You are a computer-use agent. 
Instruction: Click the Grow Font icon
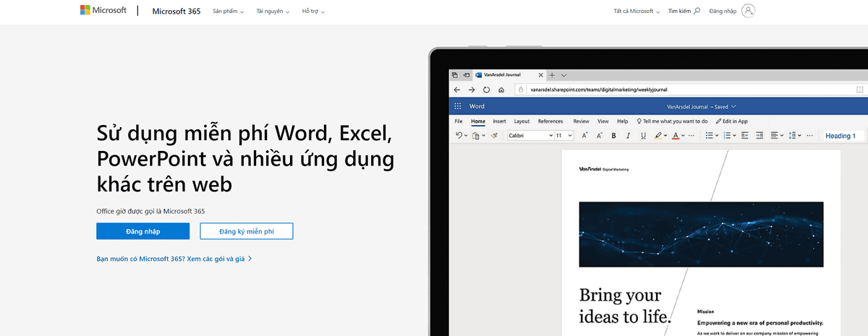click(x=585, y=135)
